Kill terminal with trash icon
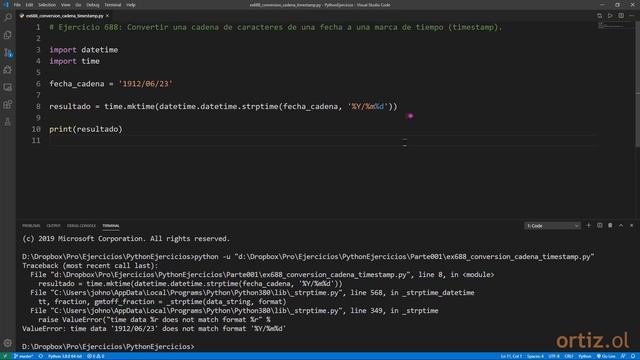This screenshot has height=360, width=640. pyautogui.click(x=610, y=225)
